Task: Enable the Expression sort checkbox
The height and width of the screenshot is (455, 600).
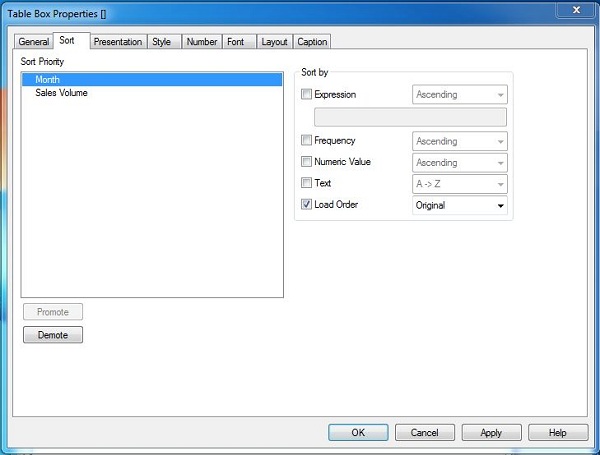Action: pos(307,95)
